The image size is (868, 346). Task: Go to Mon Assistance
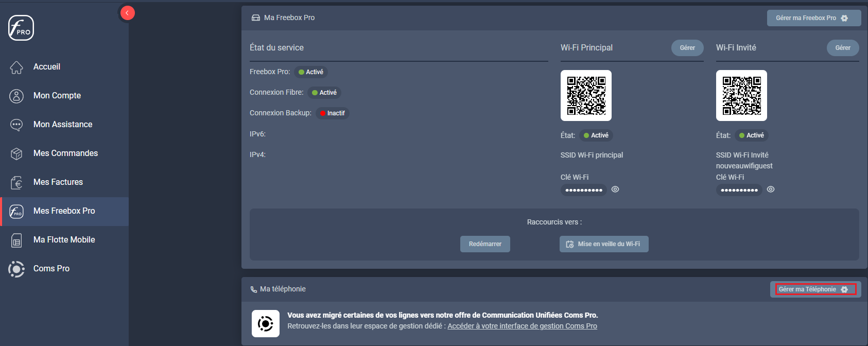(x=63, y=125)
